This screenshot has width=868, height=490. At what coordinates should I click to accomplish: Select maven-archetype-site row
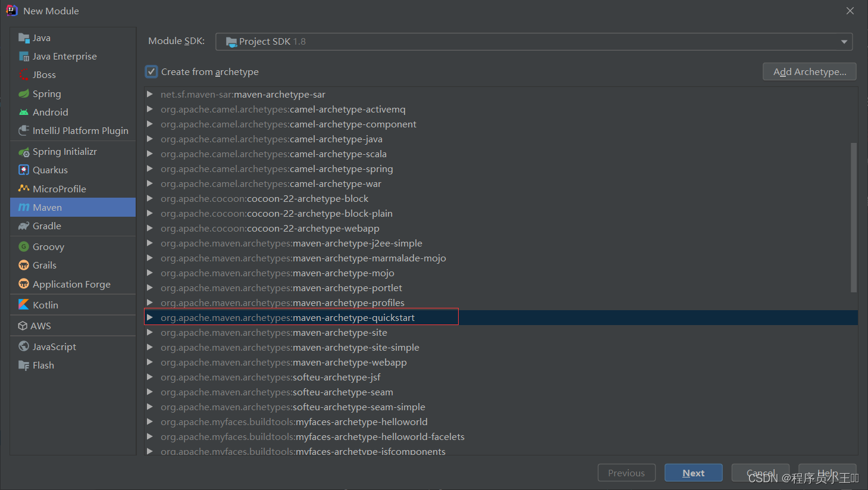[501, 333]
